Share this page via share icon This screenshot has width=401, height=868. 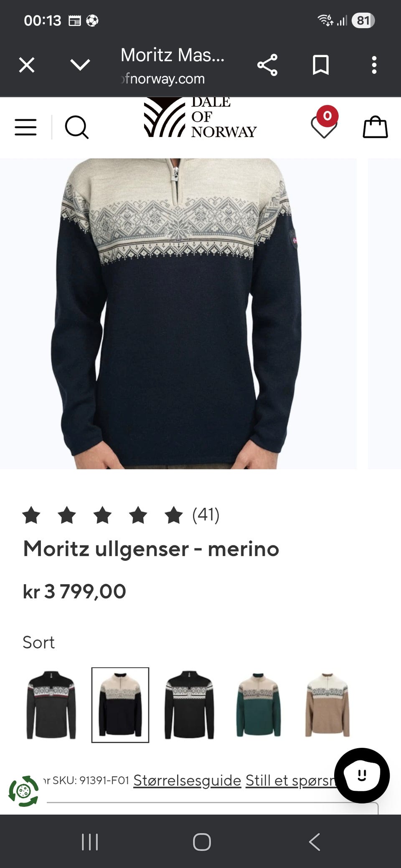point(267,65)
